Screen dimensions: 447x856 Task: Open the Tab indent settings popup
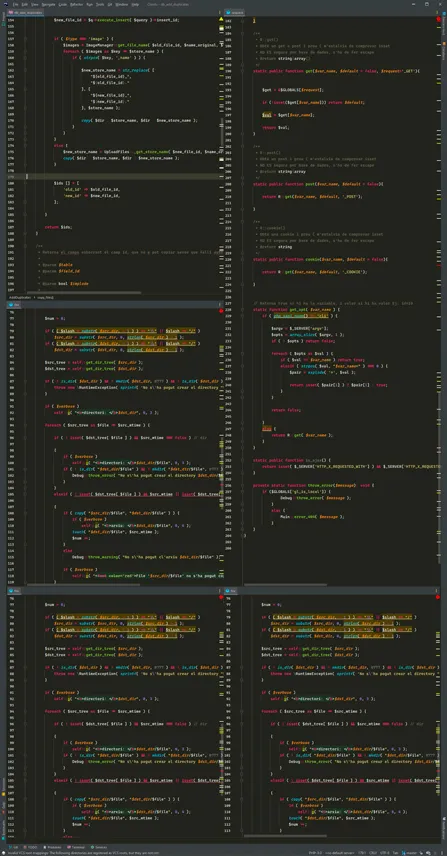coord(396,853)
